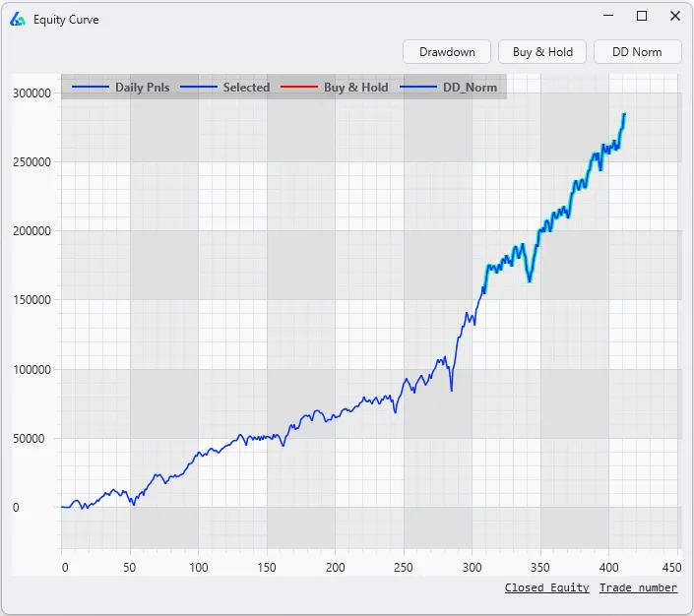Close the Equity Curve window
The height and width of the screenshot is (616, 694).
click(675, 16)
